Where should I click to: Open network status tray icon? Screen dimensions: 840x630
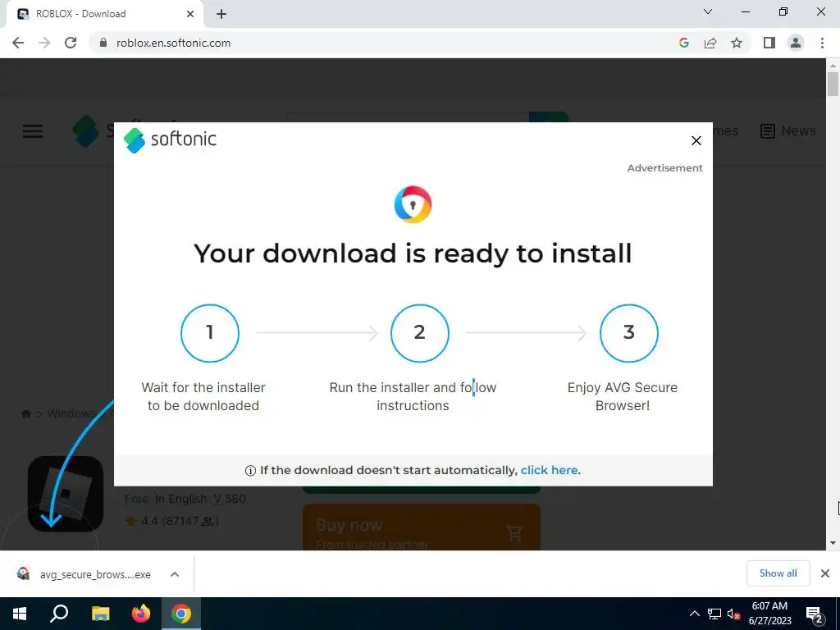pyautogui.click(x=714, y=614)
